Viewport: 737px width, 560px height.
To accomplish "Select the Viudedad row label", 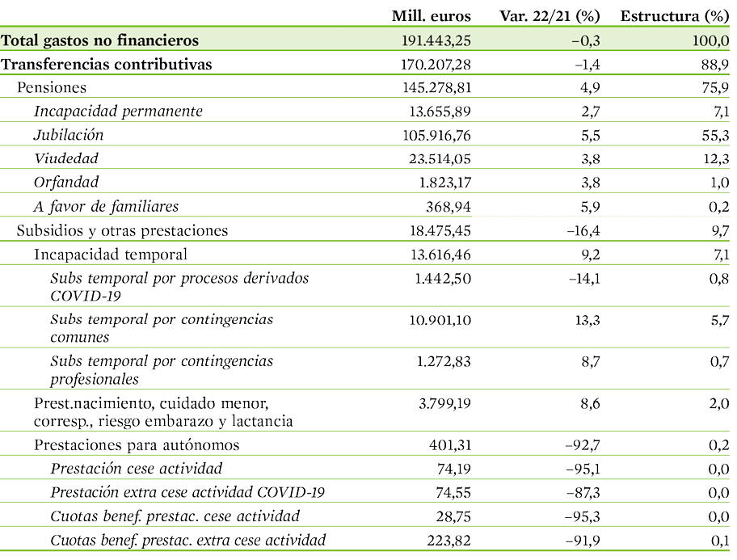I will [x=66, y=158].
